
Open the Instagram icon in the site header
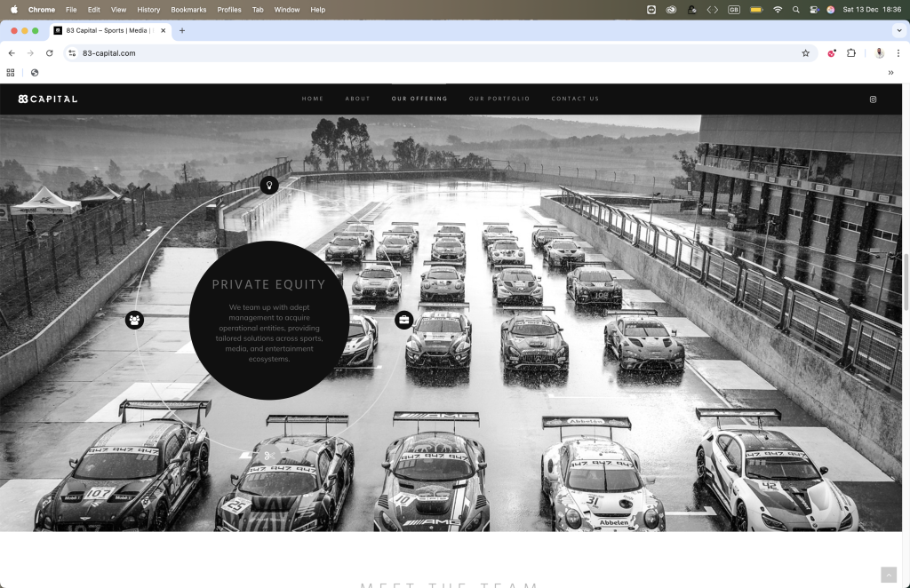(x=873, y=99)
